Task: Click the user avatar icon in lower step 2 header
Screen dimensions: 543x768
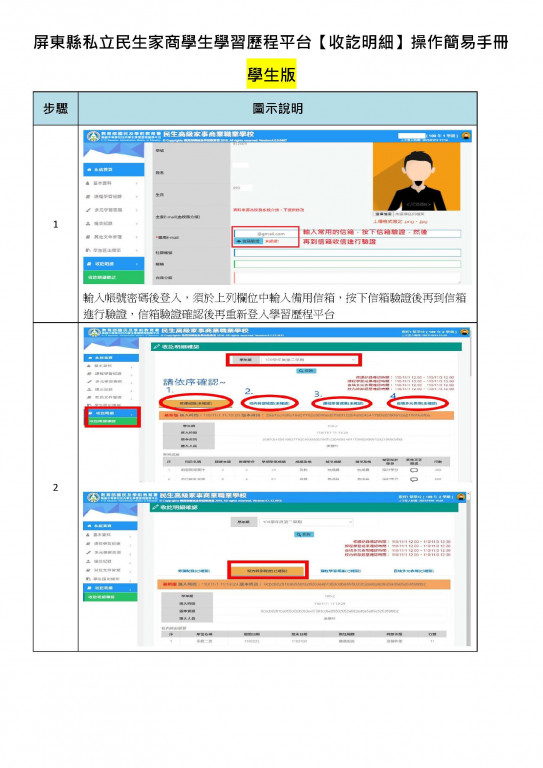Action: [x=461, y=497]
